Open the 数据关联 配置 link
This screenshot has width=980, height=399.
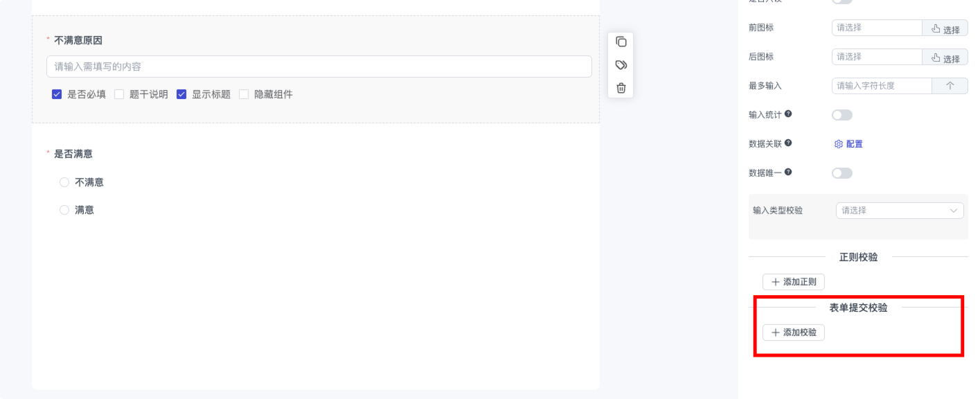(x=848, y=144)
